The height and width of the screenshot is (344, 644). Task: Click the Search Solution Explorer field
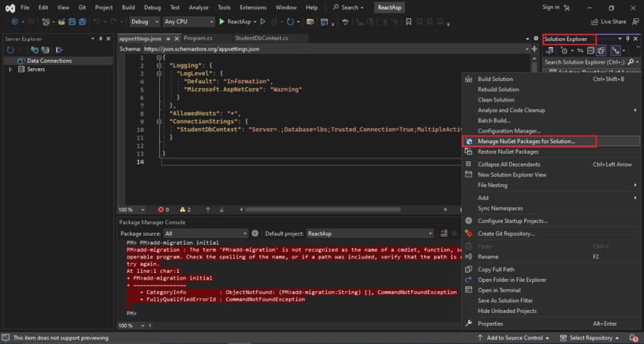pyautogui.click(x=584, y=62)
